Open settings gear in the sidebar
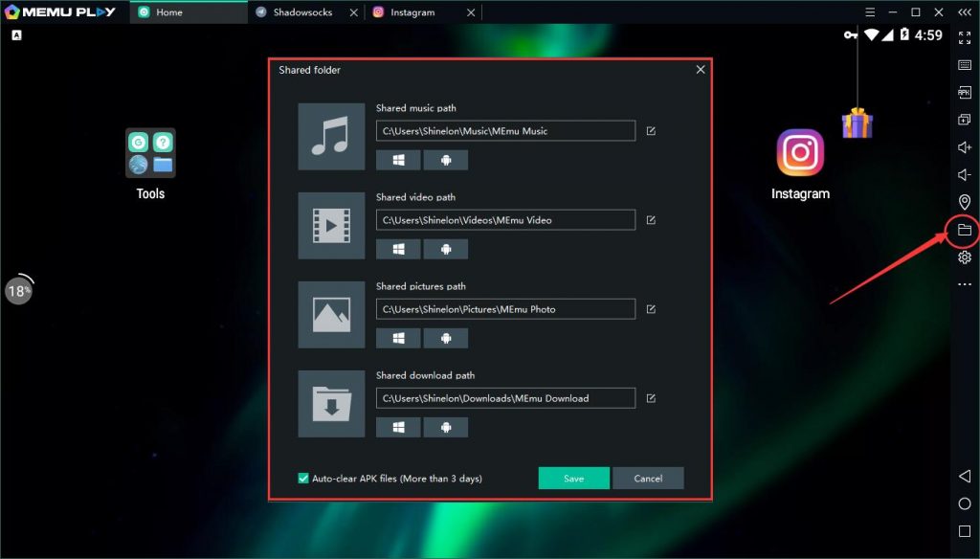Viewport: 980px width, 559px height. click(x=964, y=257)
